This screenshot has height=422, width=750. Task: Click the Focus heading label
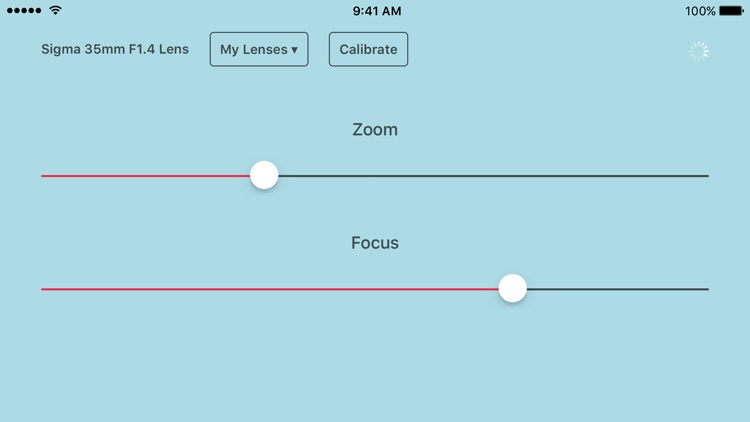coord(375,243)
